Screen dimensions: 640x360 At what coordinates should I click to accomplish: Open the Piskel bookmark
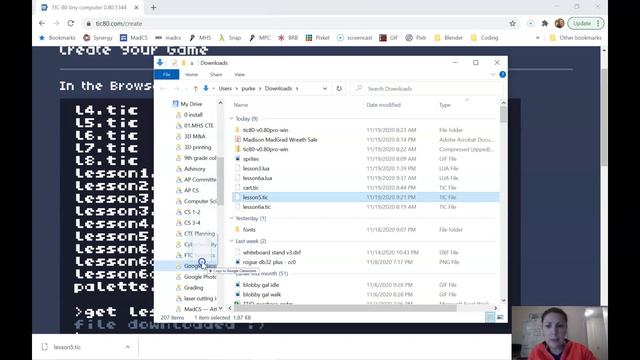(318, 38)
